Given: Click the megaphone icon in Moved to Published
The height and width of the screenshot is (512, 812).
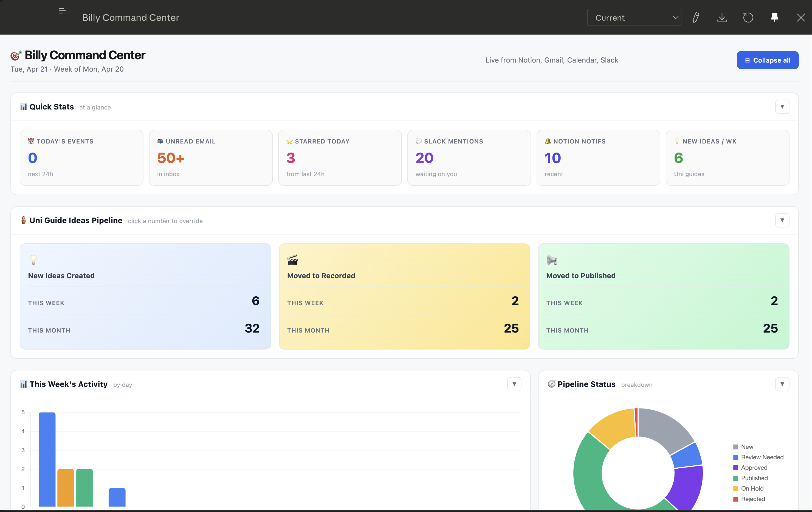Looking at the screenshot, I should tap(552, 260).
